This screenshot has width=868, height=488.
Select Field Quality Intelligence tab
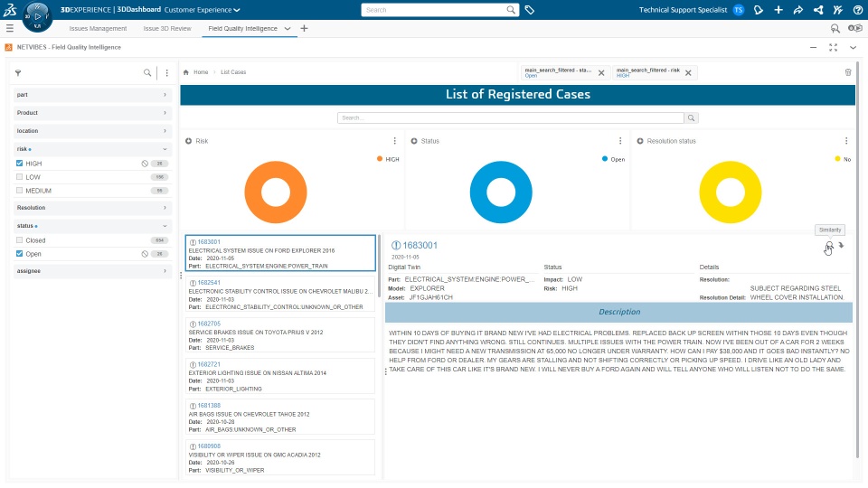(242, 28)
